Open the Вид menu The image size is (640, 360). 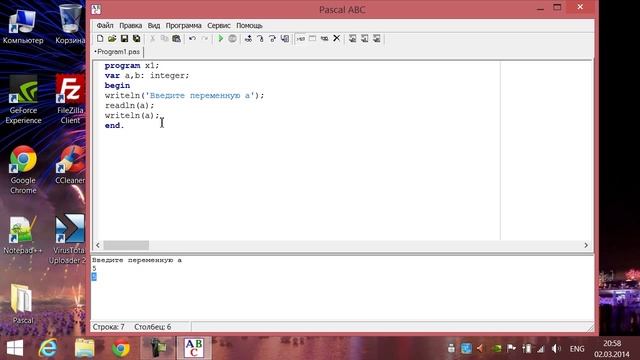[x=154, y=25]
